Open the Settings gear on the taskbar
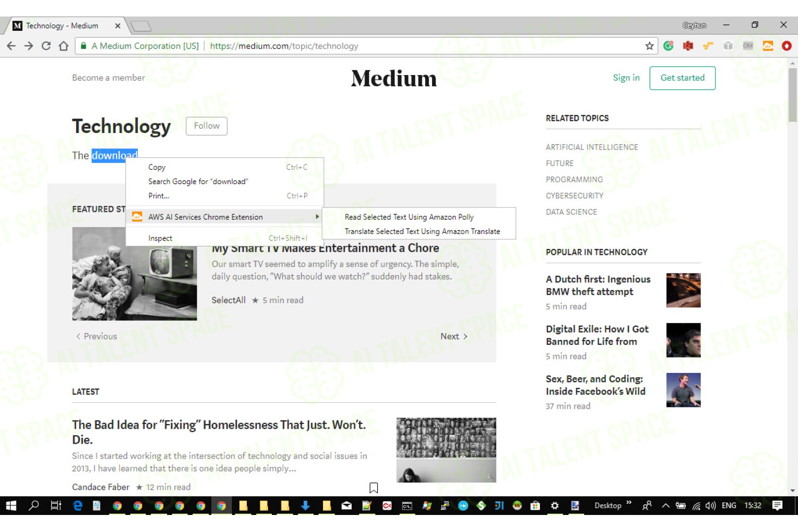 pyautogui.click(x=555, y=505)
